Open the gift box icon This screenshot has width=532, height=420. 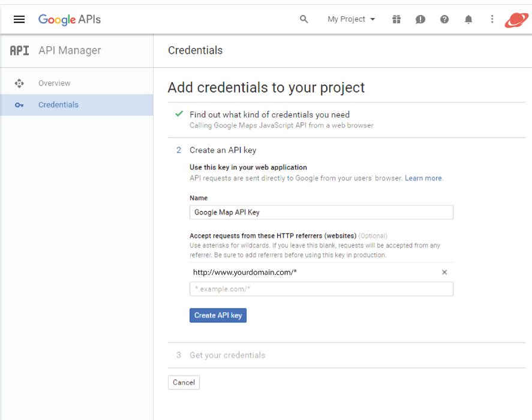click(x=396, y=19)
